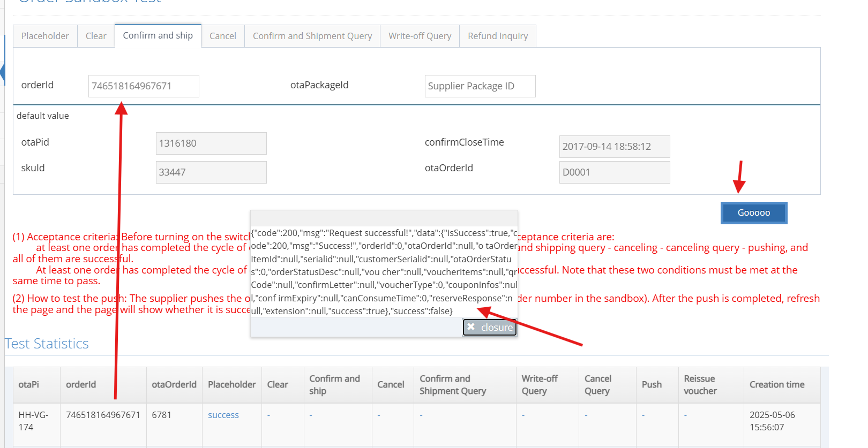Click the confirmCloseTime date field
This screenshot has height=448, width=868.
pyautogui.click(x=614, y=147)
